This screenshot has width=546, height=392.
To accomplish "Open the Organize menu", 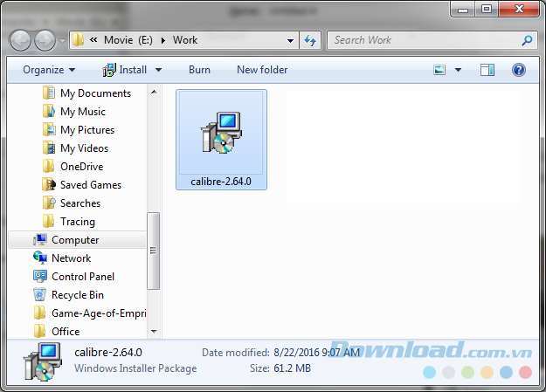I will (49, 70).
